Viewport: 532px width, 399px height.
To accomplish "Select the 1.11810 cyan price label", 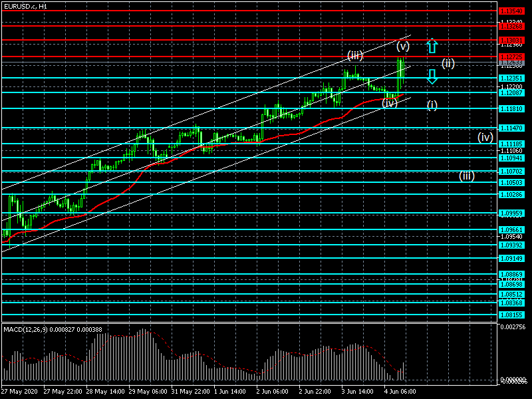I will coord(511,108).
